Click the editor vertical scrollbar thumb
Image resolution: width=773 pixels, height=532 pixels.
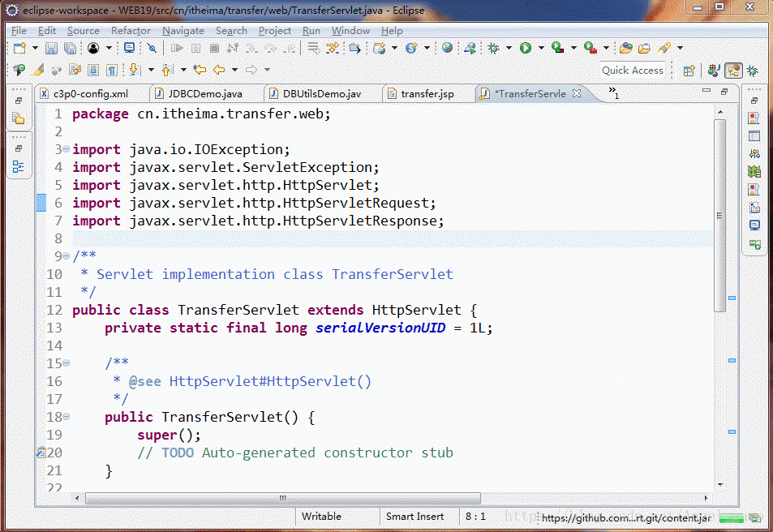(x=719, y=216)
